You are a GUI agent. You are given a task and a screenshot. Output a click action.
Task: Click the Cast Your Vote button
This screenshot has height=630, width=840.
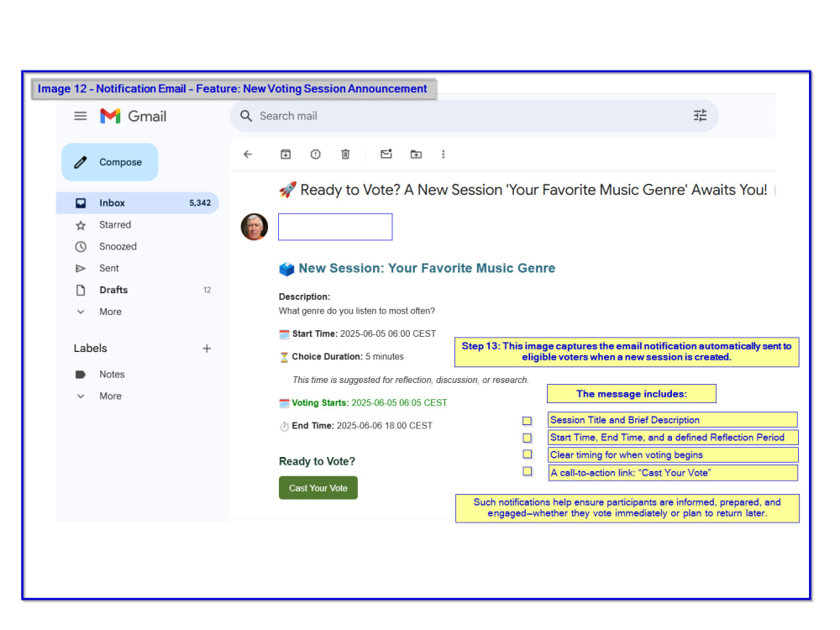[318, 488]
